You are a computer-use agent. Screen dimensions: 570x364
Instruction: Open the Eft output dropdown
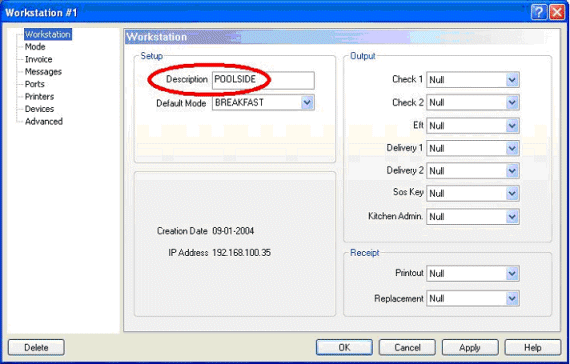[x=512, y=125]
